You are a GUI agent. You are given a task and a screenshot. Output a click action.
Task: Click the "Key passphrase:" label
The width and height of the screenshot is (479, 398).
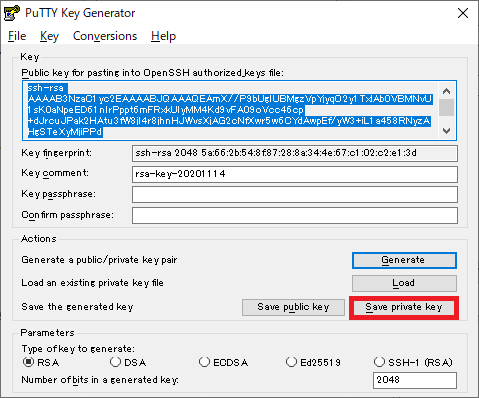pos(59,194)
